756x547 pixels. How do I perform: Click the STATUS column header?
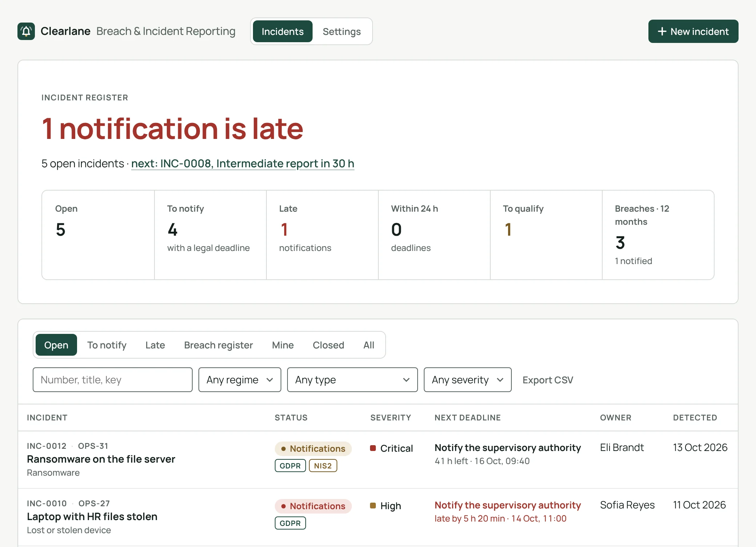point(291,418)
